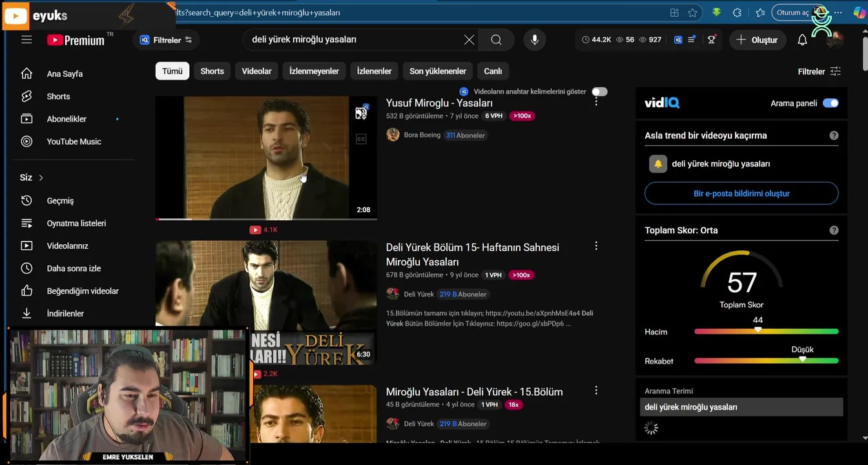The height and width of the screenshot is (465, 868).
Task: Select the Canlı filter chip
Action: [x=493, y=71]
